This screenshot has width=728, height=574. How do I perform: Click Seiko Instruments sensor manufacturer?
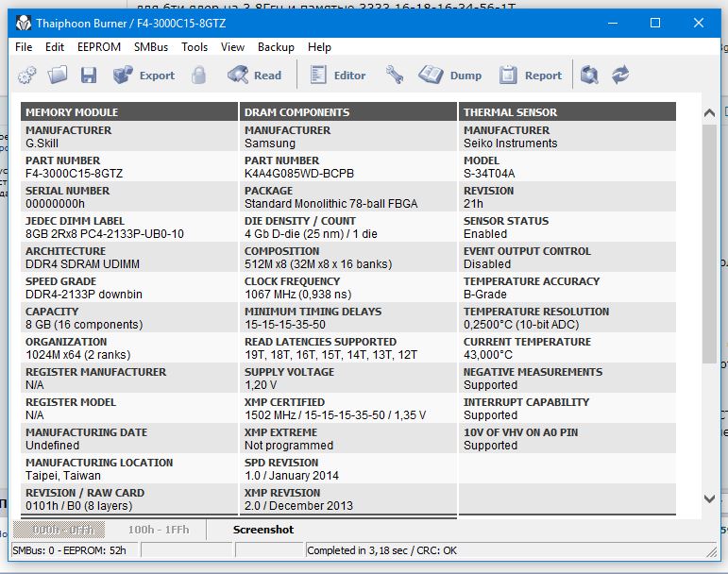pyautogui.click(x=510, y=143)
